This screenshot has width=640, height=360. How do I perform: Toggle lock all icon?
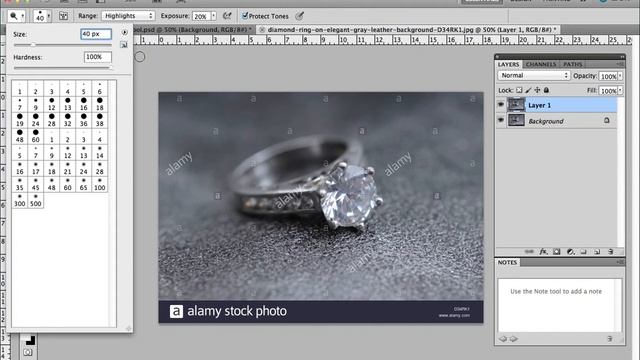click(546, 90)
